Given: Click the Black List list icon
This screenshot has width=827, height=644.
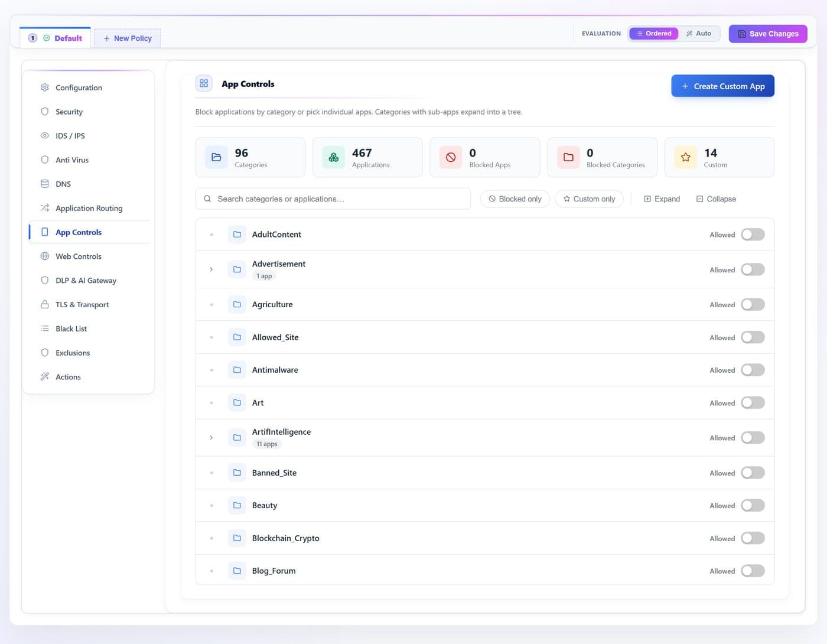Looking at the screenshot, I should pyautogui.click(x=44, y=328).
